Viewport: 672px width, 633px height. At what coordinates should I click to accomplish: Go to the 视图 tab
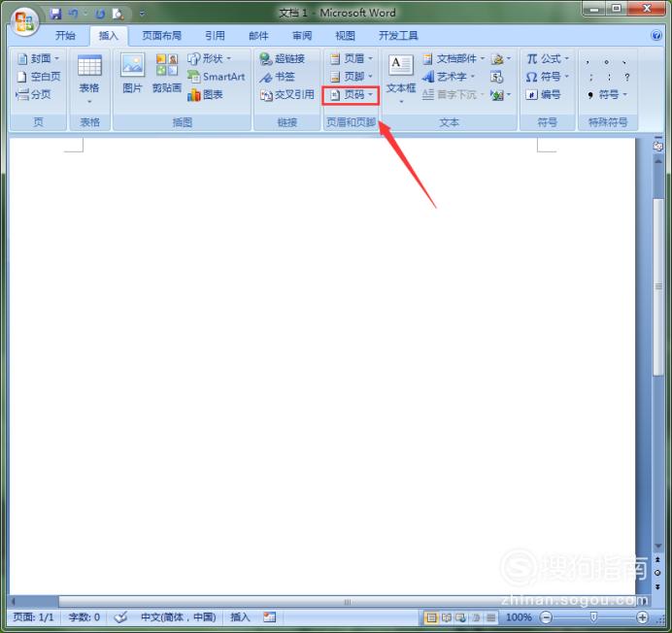click(x=345, y=36)
